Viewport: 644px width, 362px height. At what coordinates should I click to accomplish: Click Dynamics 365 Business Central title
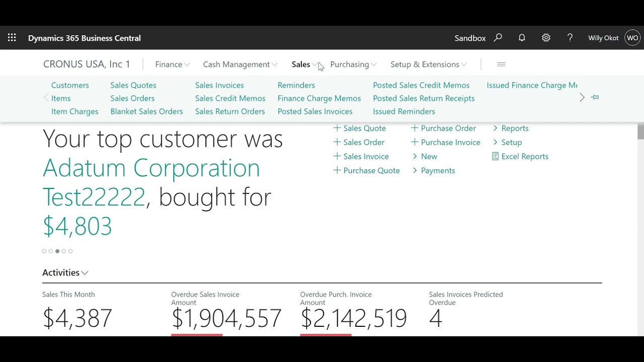[85, 38]
